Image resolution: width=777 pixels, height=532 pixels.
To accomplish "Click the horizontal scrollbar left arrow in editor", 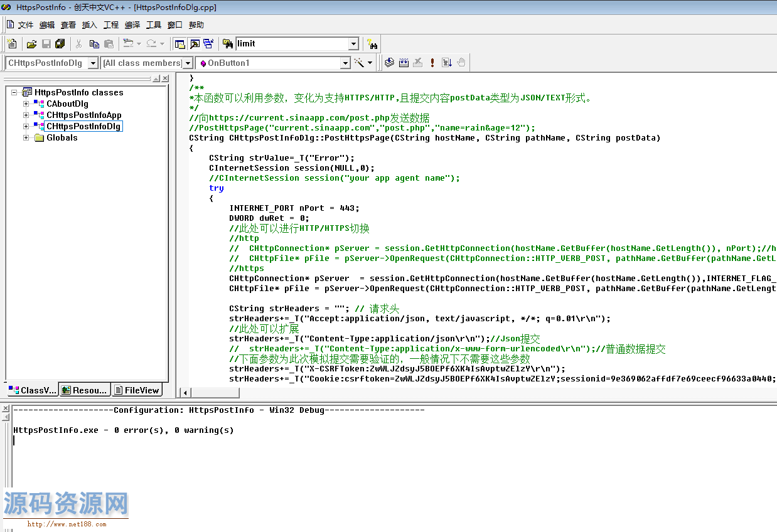I will (x=185, y=393).
